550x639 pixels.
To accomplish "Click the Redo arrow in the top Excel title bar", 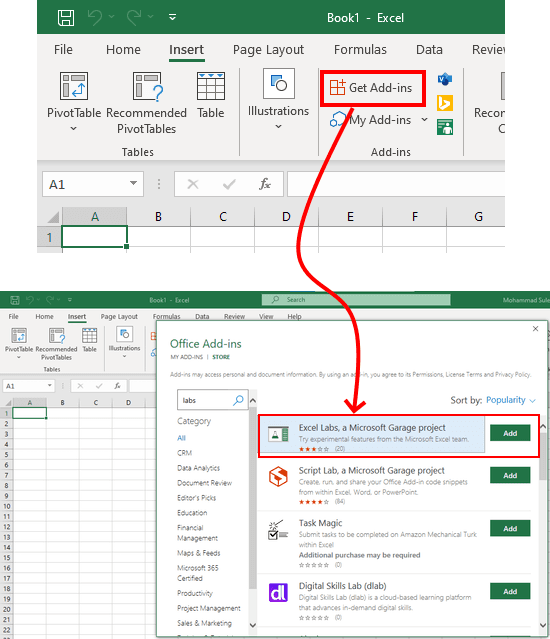I will click(x=134, y=18).
